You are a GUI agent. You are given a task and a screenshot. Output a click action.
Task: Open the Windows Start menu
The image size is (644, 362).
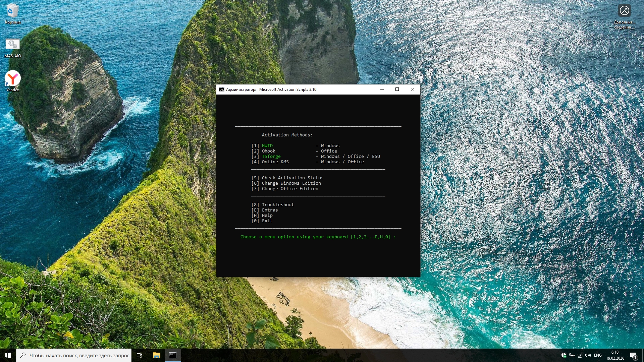click(8, 355)
